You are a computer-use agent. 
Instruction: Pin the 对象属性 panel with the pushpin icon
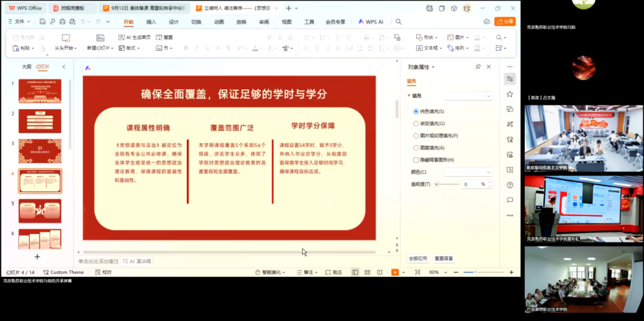[x=478, y=67]
